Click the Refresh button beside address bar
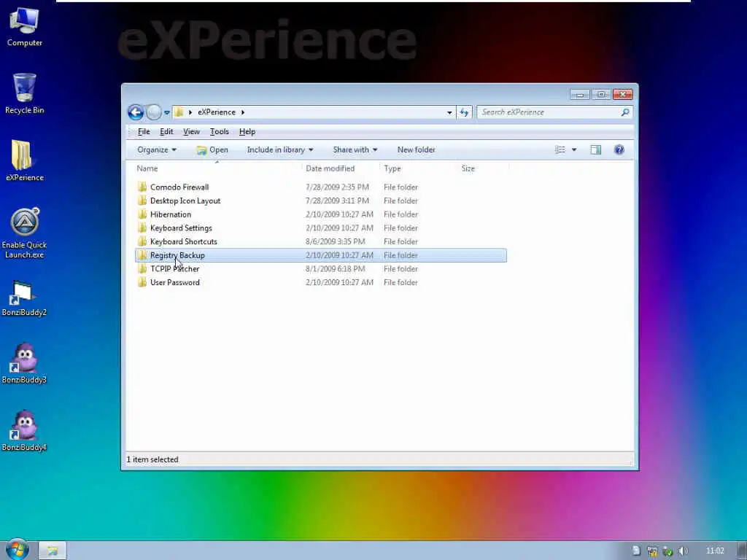 (x=464, y=112)
